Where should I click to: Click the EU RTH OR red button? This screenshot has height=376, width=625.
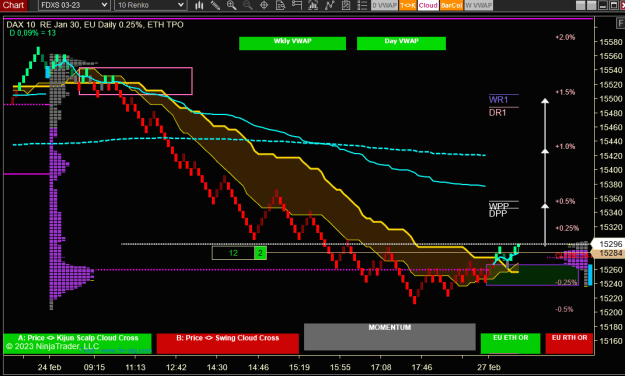click(x=569, y=343)
